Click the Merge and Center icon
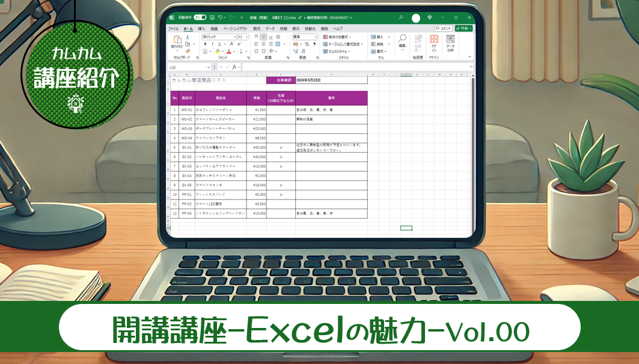 [278, 44]
